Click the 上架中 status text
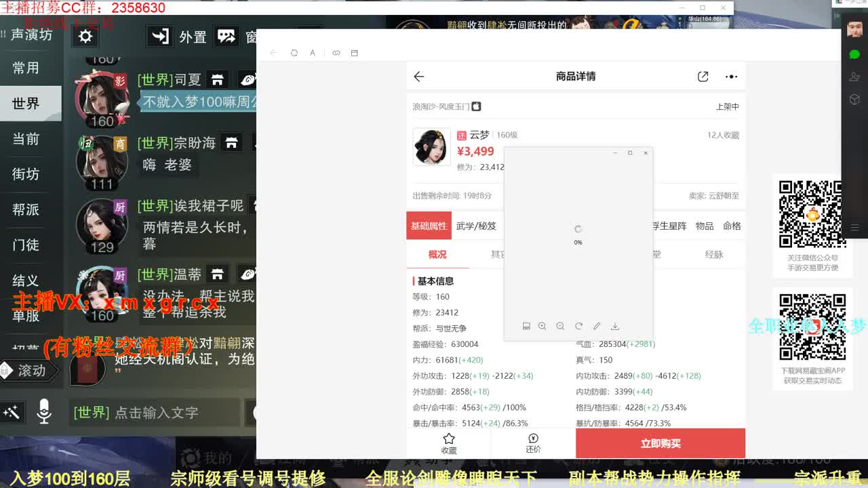 coord(728,106)
